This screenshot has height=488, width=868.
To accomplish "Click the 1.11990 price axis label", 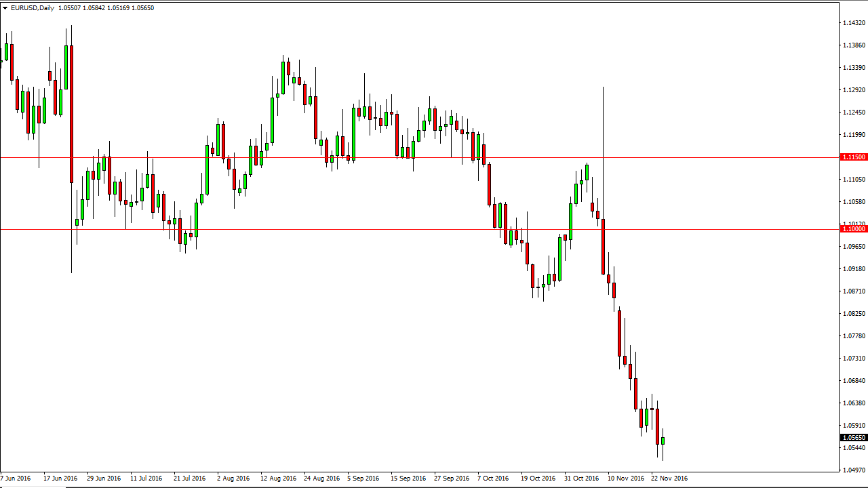I will 854,135.
